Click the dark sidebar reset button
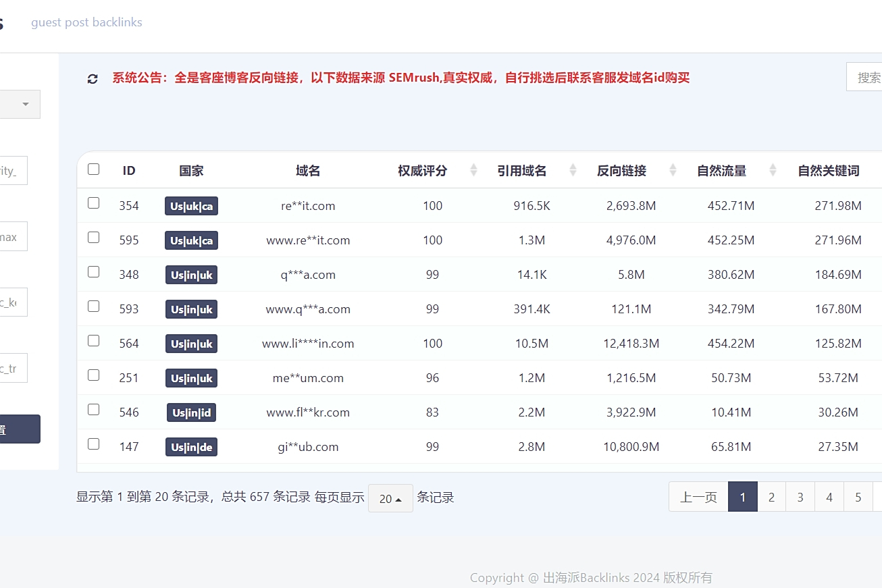 pos(20,429)
